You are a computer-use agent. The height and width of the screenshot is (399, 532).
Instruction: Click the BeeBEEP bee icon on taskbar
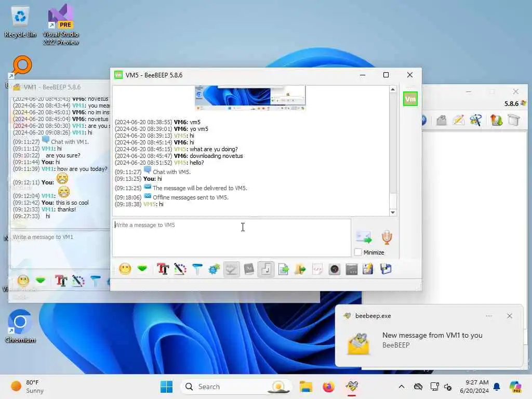tap(352, 387)
